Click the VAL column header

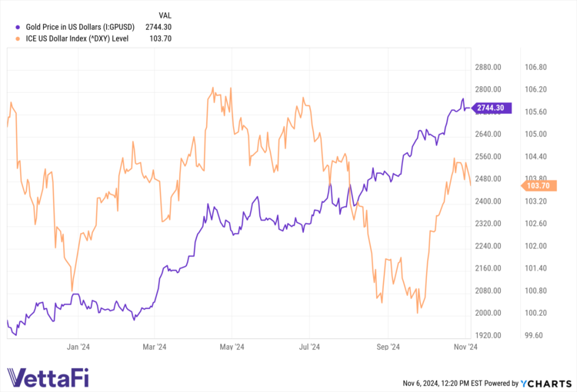tap(165, 15)
